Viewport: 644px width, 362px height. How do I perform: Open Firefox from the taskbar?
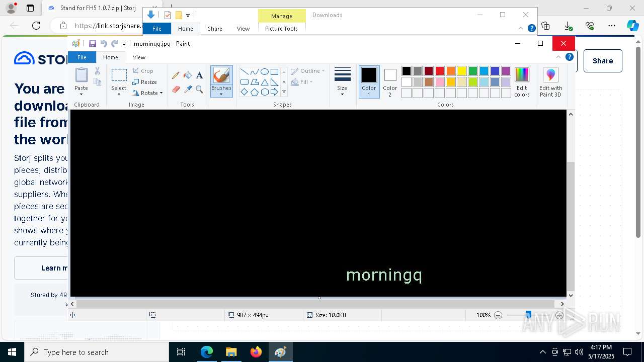pyautogui.click(x=256, y=352)
